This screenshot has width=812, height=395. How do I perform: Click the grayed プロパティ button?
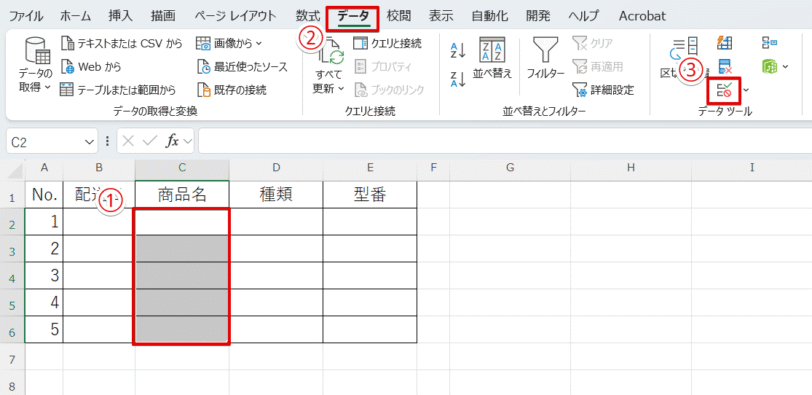383,66
